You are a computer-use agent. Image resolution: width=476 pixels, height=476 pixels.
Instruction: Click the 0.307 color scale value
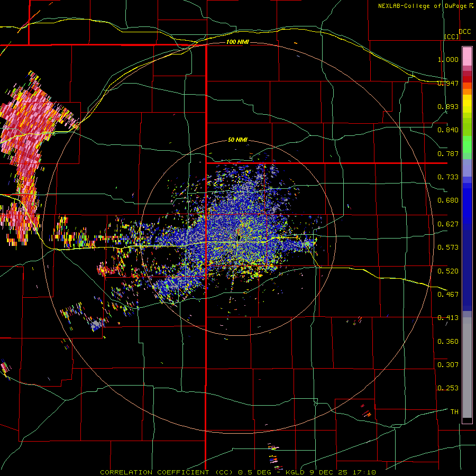point(448,365)
